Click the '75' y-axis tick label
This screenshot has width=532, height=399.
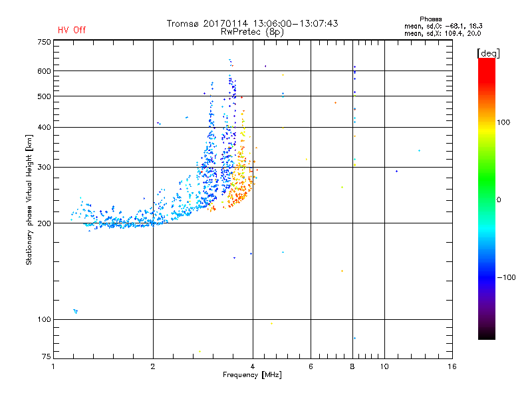pos(47,356)
